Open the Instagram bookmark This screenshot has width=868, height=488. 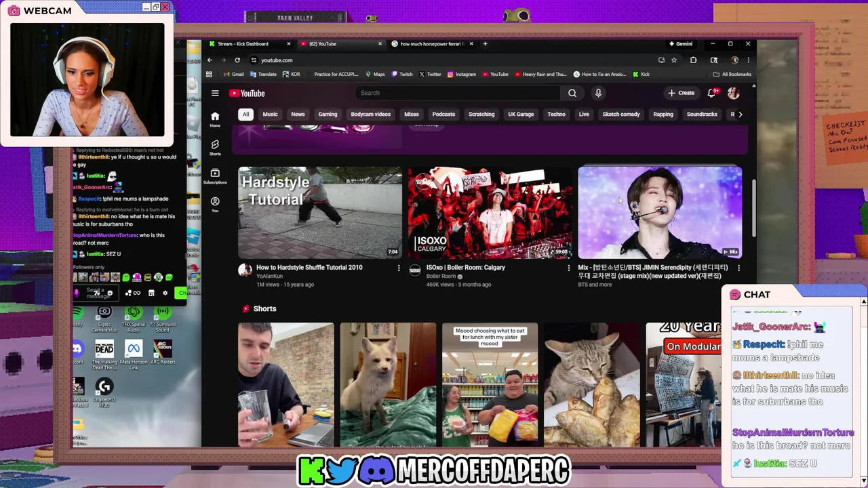(x=461, y=74)
